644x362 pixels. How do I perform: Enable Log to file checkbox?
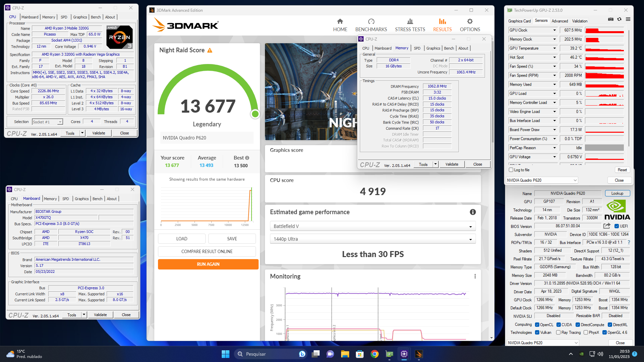click(511, 170)
